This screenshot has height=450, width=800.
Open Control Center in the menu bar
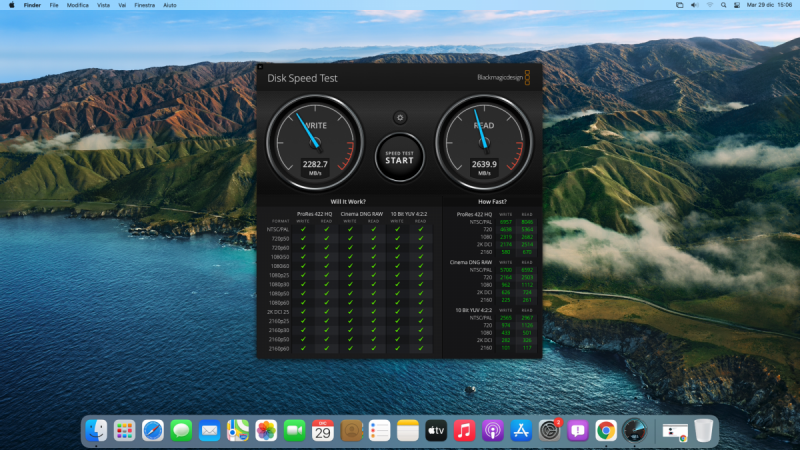pyautogui.click(x=737, y=5)
